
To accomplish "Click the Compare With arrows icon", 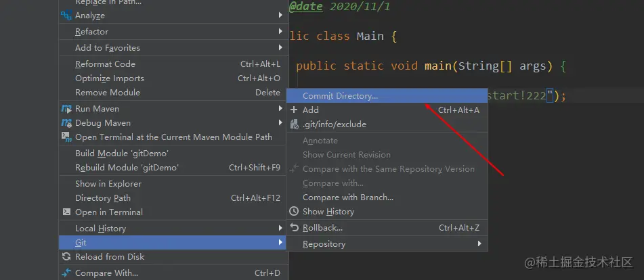I will point(66,273).
